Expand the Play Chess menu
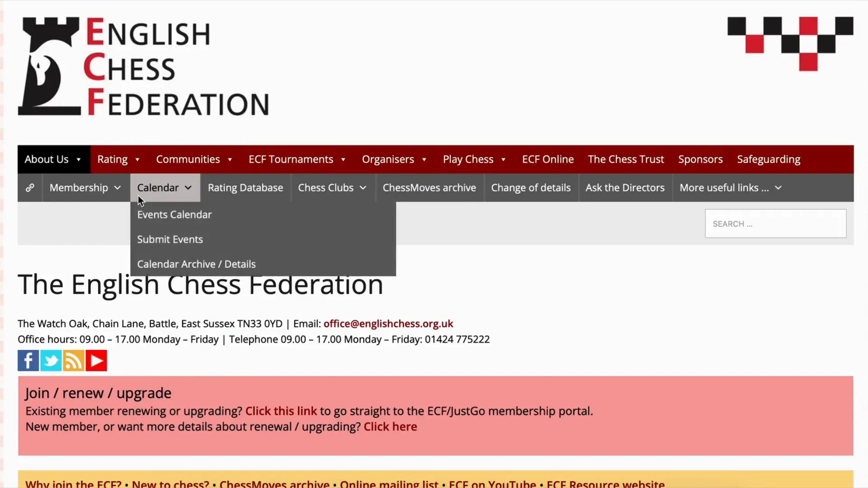Screen dimensions: 868x488 (x=475, y=159)
